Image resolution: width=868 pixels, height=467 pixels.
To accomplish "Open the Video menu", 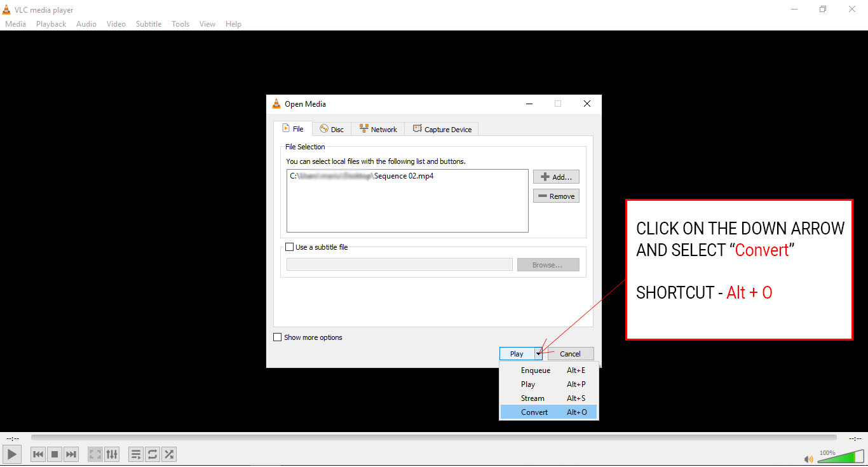I will click(x=116, y=24).
